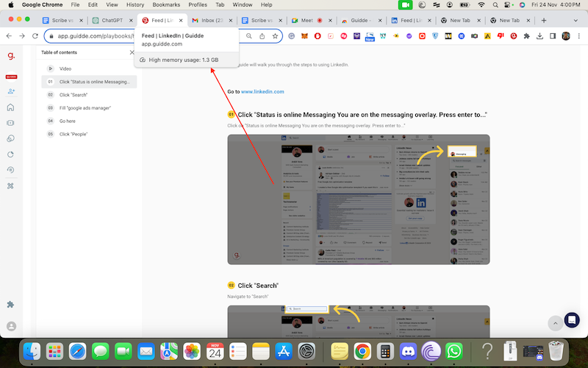
Task: Switch to the LinkedIn Feed tab
Action: click(x=412, y=21)
